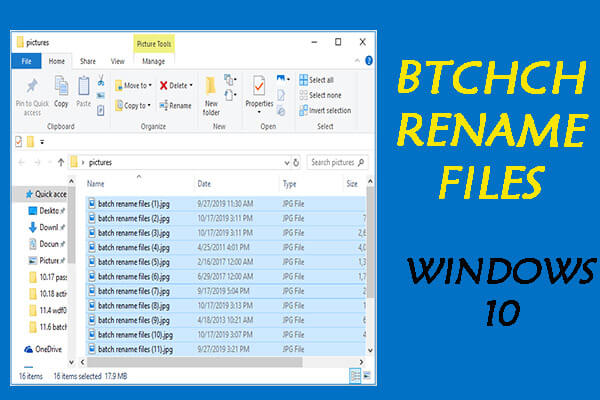Click icon of batch rename files (1).jpg
The height and width of the screenshot is (400, 600).
click(x=92, y=204)
